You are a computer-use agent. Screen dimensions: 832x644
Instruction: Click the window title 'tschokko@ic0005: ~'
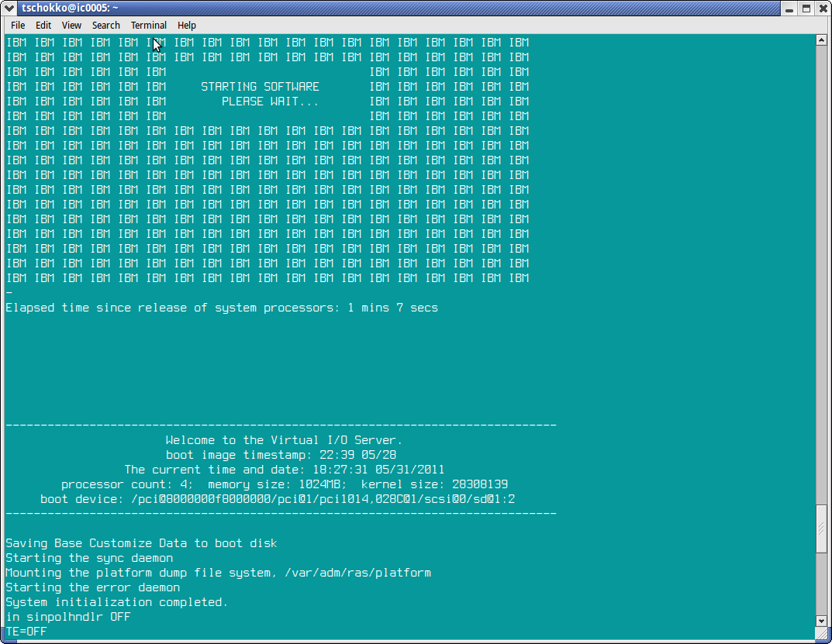click(x=70, y=8)
